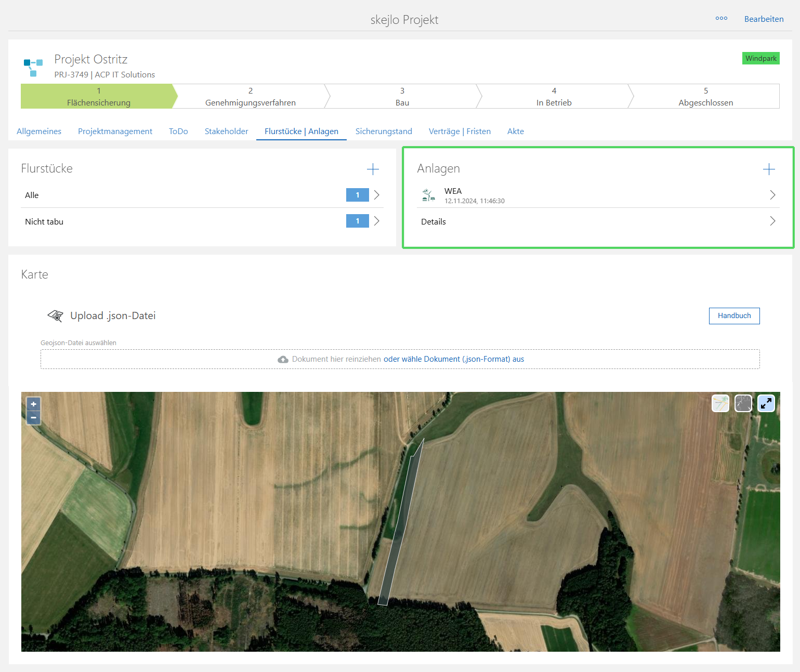
Task: Add a new Flurstück with plus icon
Action: pyautogui.click(x=373, y=169)
